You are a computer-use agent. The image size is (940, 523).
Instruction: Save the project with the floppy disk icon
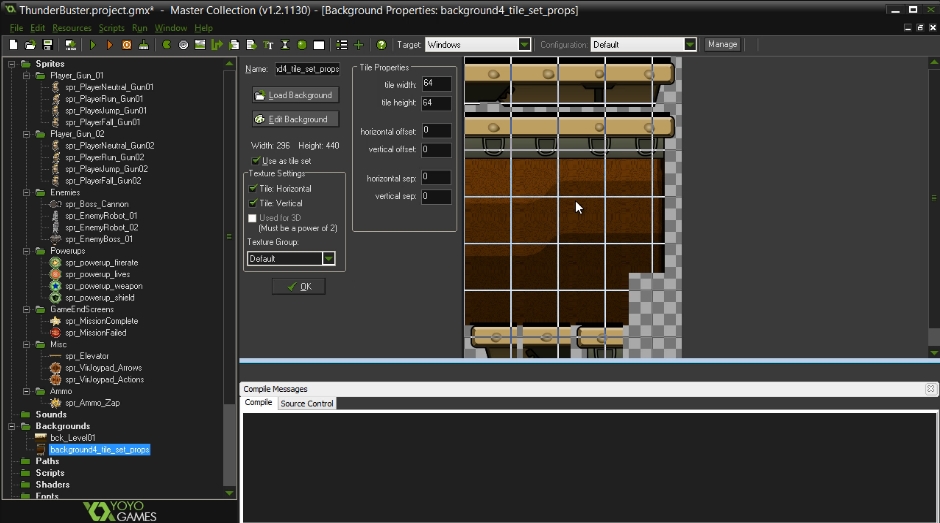[x=47, y=45]
